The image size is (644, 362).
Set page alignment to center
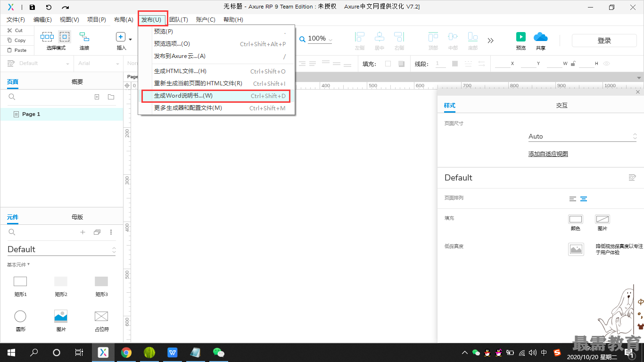click(x=584, y=199)
